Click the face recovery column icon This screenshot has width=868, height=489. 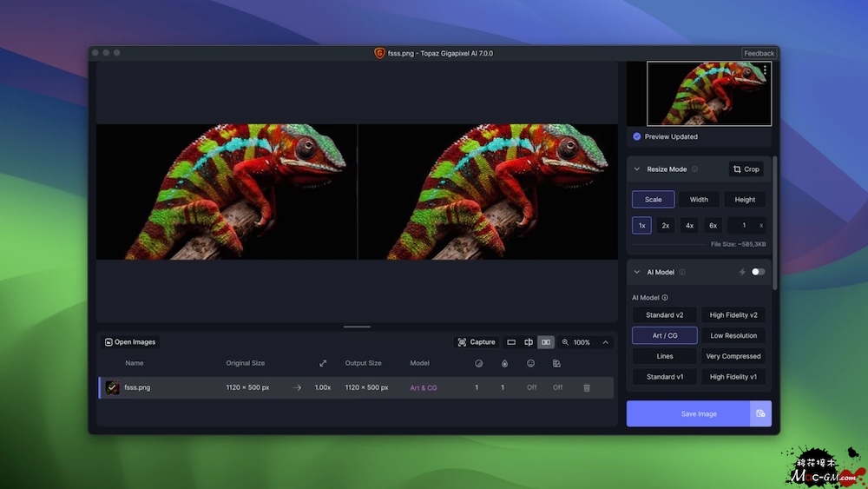click(531, 363)
